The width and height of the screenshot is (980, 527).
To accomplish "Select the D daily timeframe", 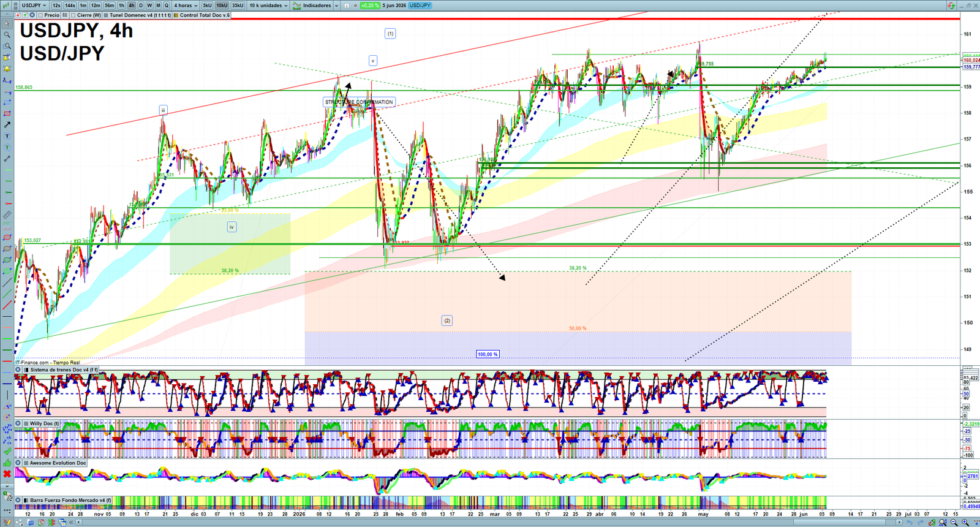I will [x=141, y=6].
